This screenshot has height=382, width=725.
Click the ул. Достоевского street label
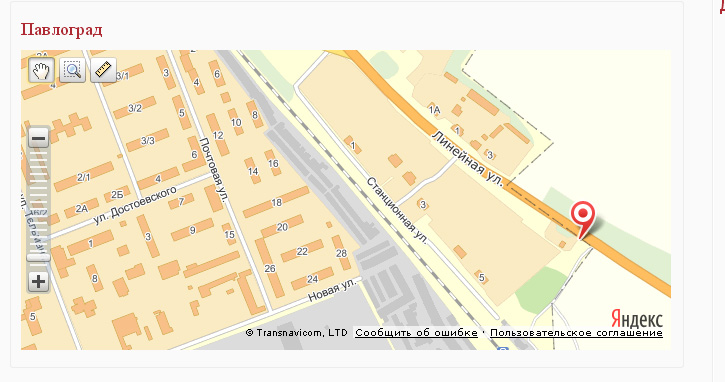tap(135, 204)
